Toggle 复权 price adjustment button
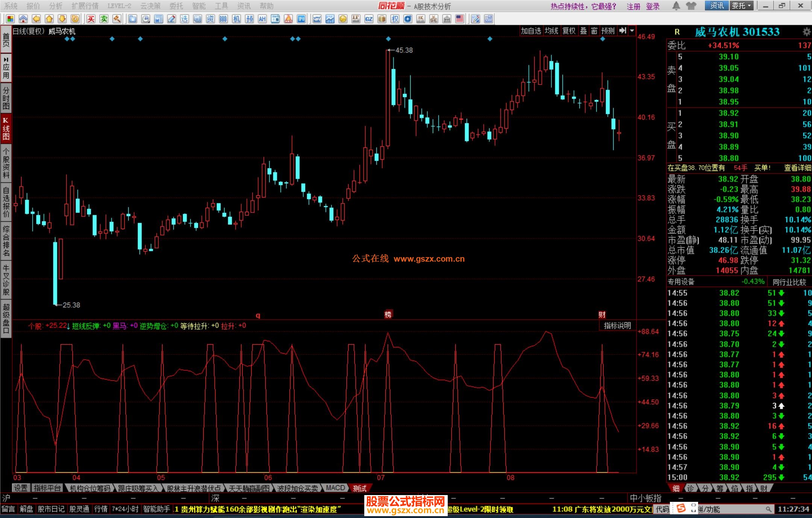 coord(569,31)
